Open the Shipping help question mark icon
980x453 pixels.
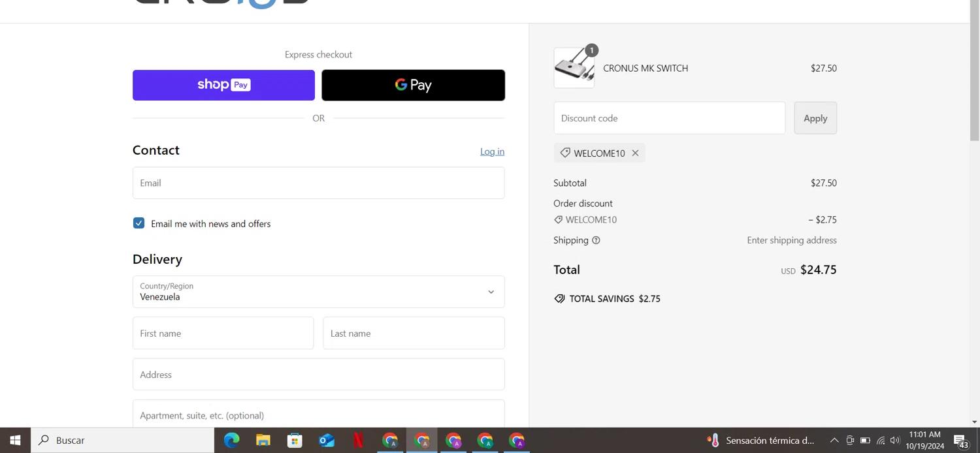tap(596, 240)
